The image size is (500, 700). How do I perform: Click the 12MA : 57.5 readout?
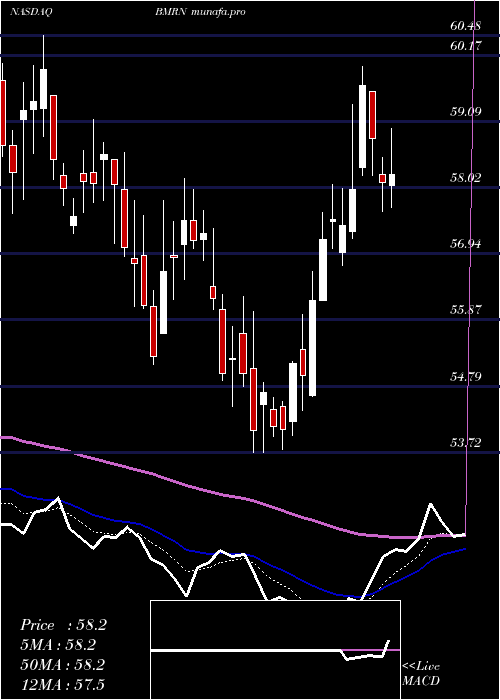[x=63, y=684]
